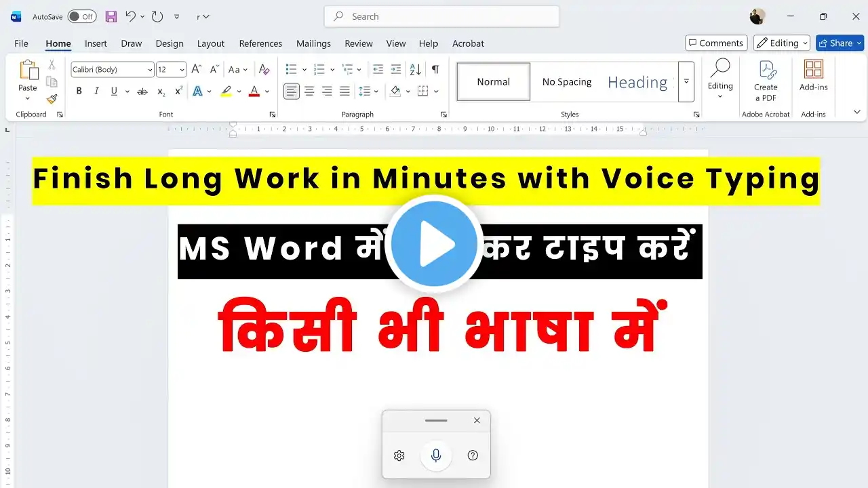This screenshot has height=488, width=868.
Task: Select the Format Painter brush
Action: click(x=52, y=99)
